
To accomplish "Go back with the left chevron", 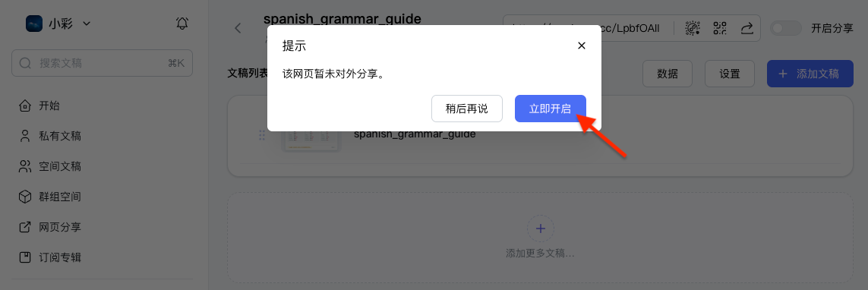I will tap(238, 28).
